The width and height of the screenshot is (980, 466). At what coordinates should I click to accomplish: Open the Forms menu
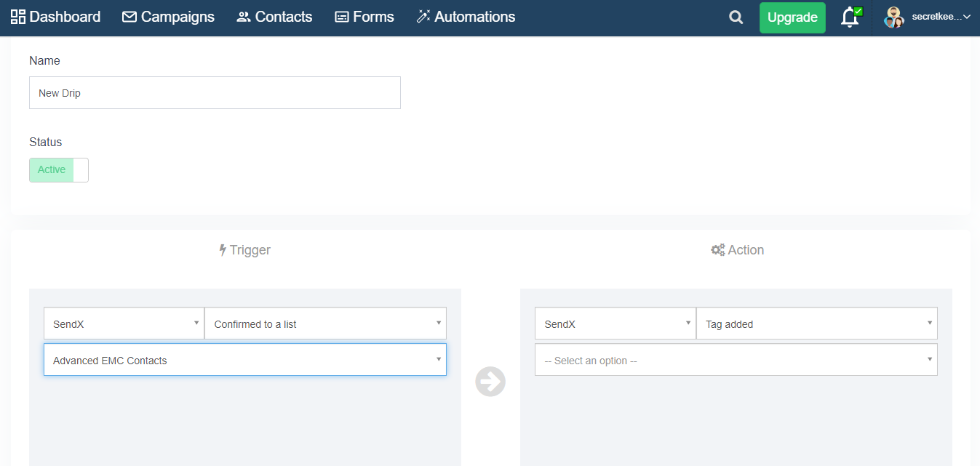[364, 17]
